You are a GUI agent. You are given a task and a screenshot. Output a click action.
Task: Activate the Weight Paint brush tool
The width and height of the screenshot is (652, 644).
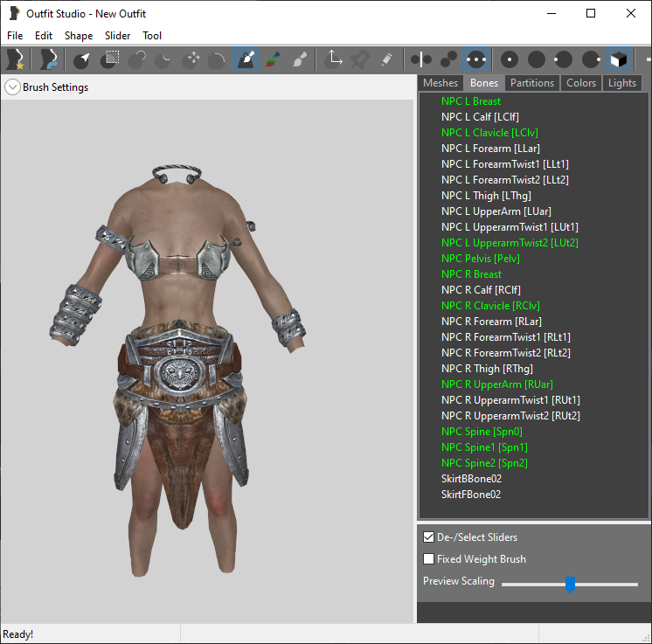[246, 59]
